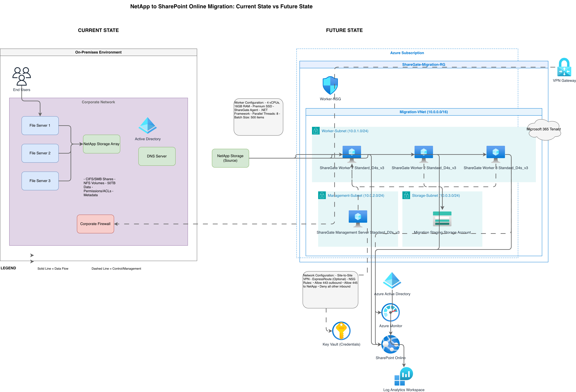The image size is (576, 392).
Task: Select the VPN Gateway lock icon
Action: (564, 67)
